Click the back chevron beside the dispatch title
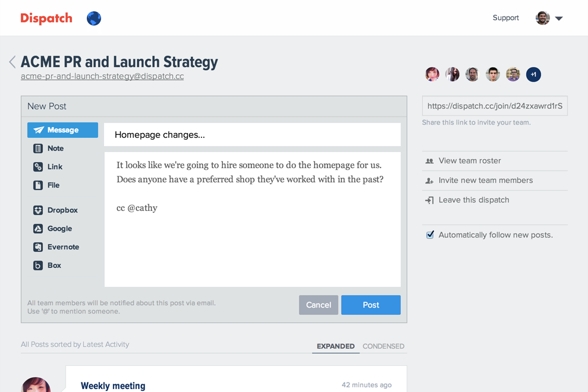This screenshot has width=588, height=392. (x=12, y=61)
